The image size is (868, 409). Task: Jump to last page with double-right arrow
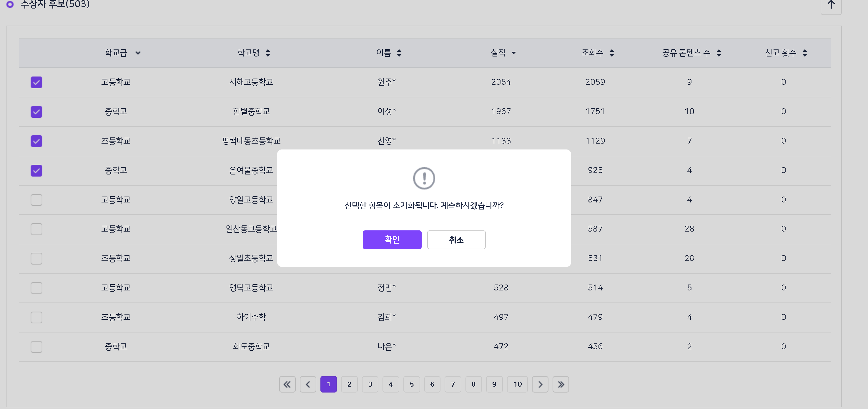[560, 384]
